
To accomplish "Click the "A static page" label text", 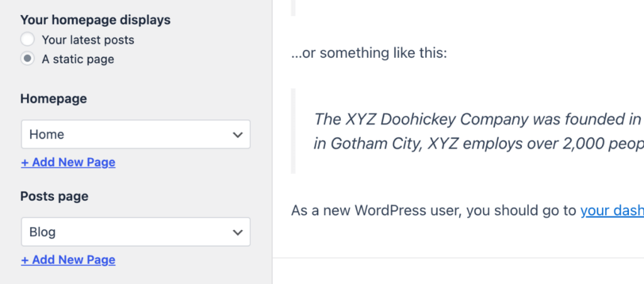I will coord(78,59).
